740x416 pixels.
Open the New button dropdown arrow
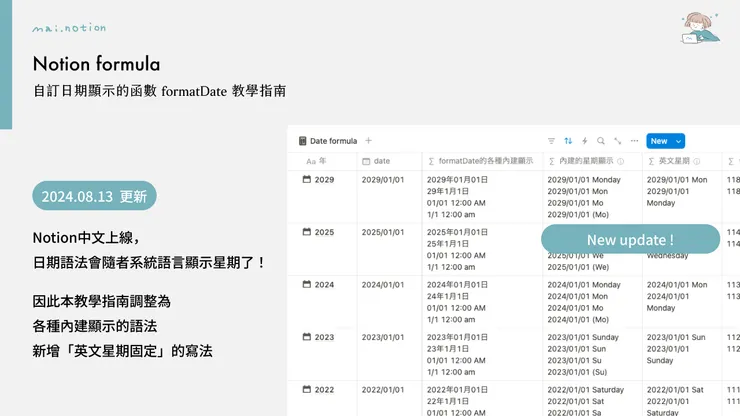click(678, 141)
